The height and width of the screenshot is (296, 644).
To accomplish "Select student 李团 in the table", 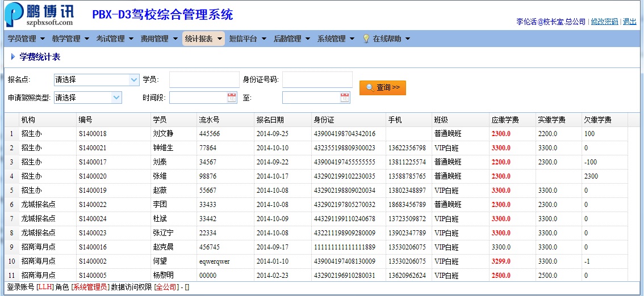I will (160, 204).
